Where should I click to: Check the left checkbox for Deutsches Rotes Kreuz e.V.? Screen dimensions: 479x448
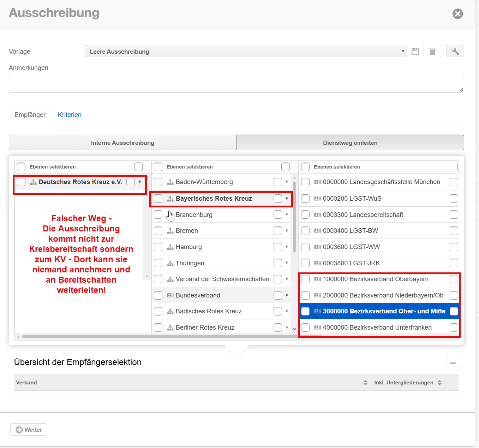[21, 182]
